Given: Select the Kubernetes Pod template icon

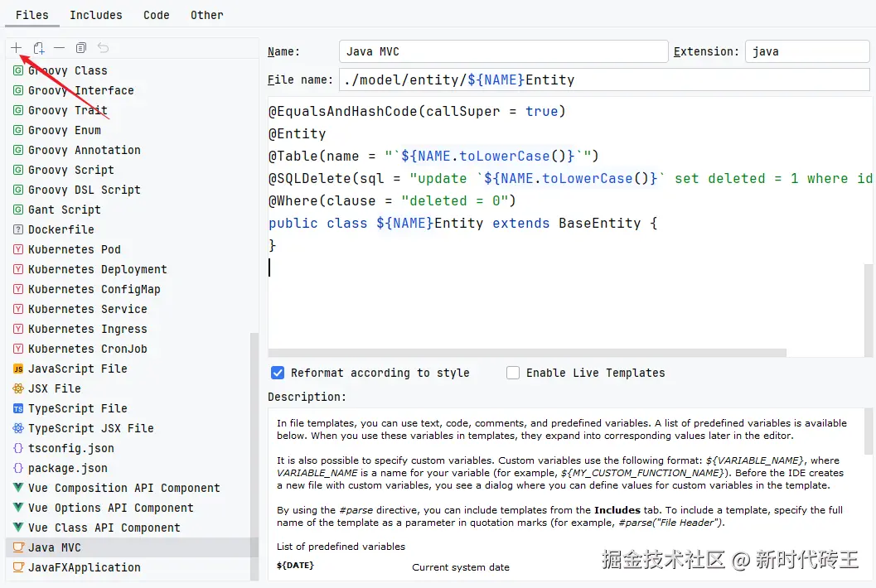Looking at the screenshot, I should coord(18,249).
